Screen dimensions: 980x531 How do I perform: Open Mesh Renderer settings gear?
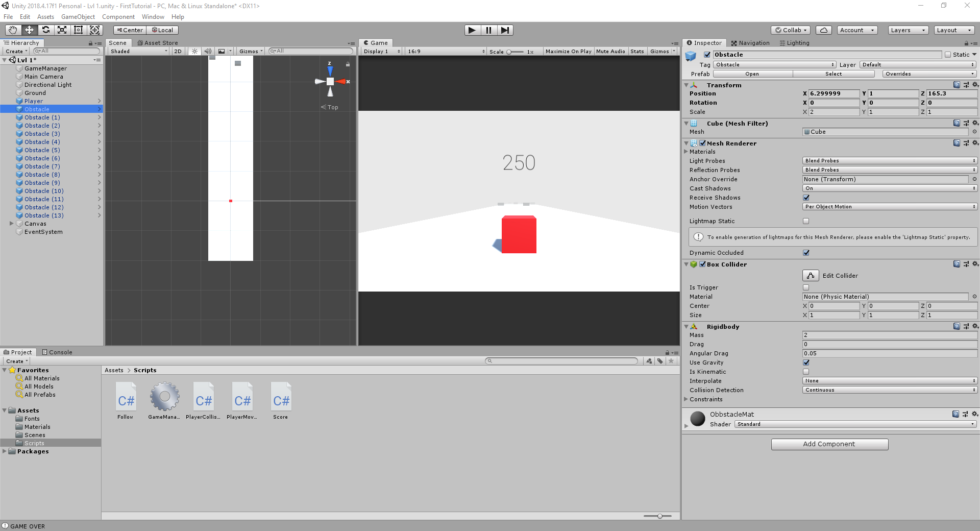(x=975, y=143)
